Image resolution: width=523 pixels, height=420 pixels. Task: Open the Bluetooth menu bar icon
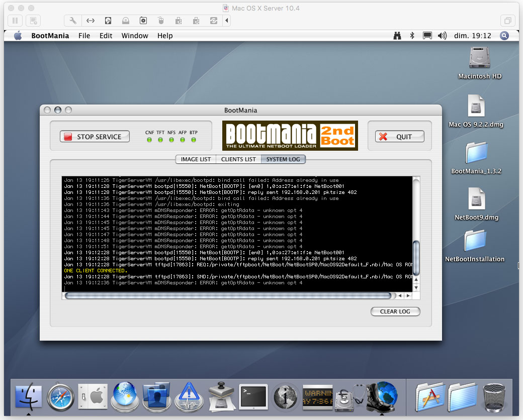(412, 36)
